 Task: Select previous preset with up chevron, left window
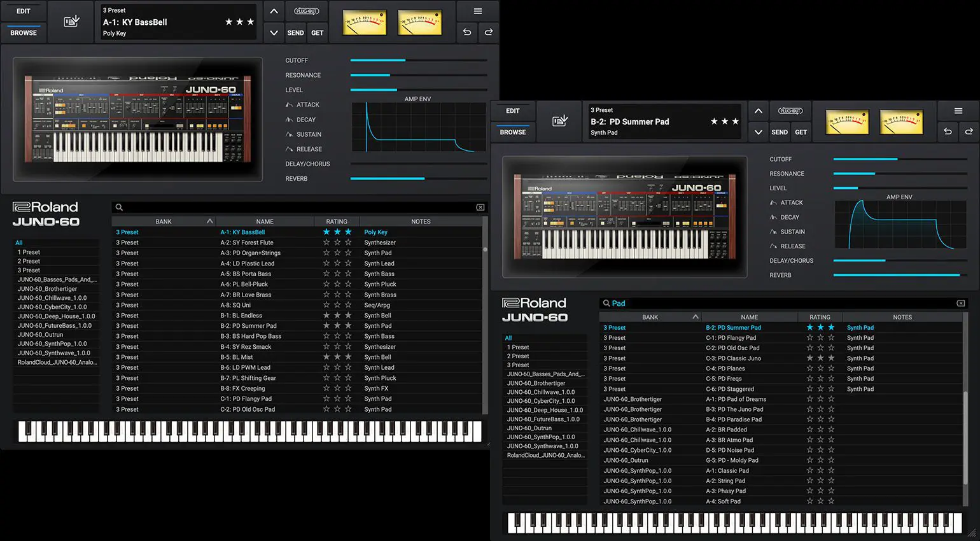(274, 11)
